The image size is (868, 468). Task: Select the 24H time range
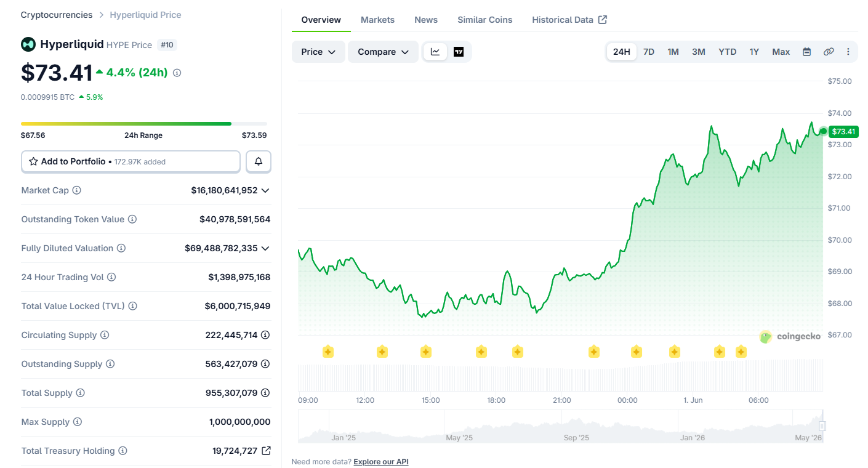click(x=622, y=52)
